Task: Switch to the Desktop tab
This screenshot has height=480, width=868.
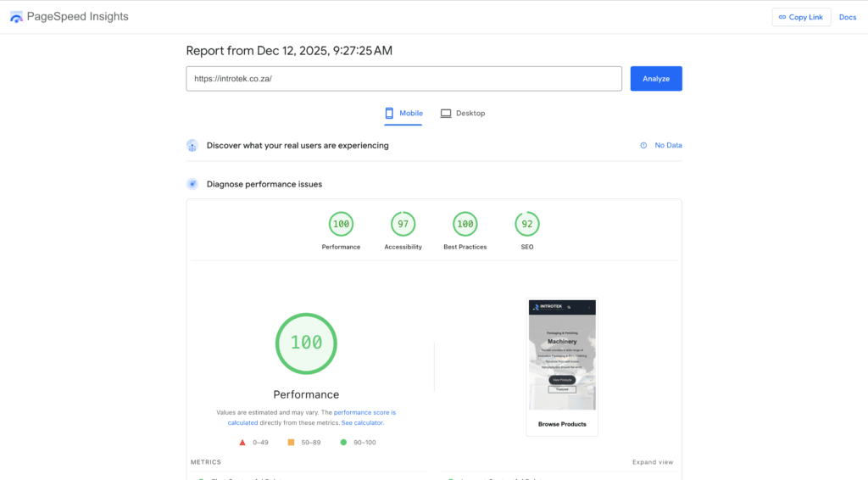Action: pyautogui.click(x=463, y=114)
